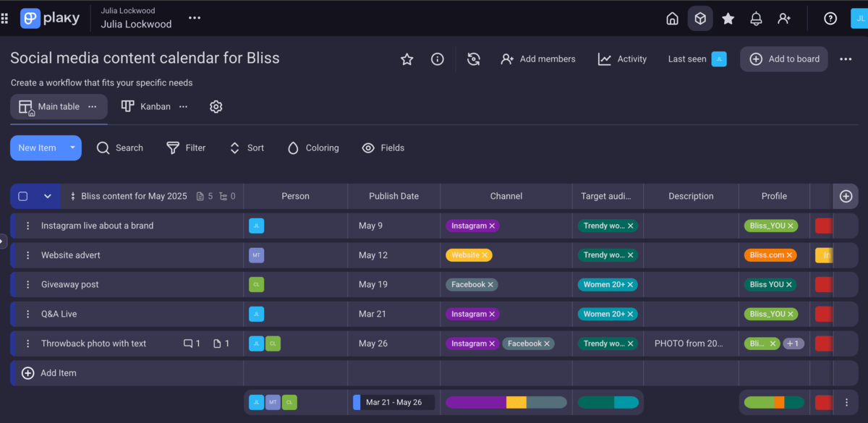Image resolution: width=868 pixels, height=423 pixels.
Task: Toggle the select-all checkbox in group header
Action: click(23, 196)
